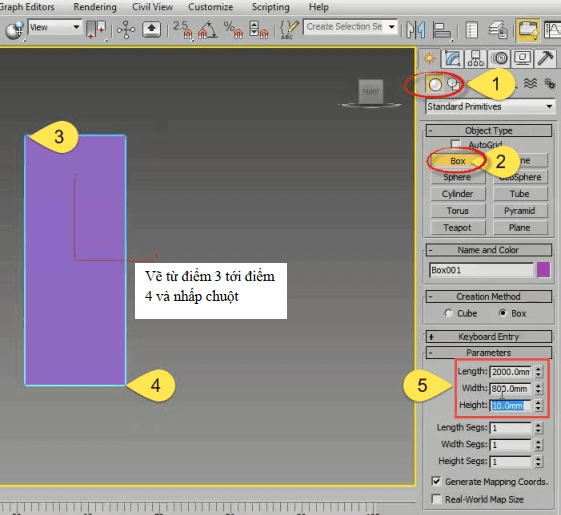Open the Layer Explorer icon
This screenshot has height=515, width=561.
[x=498, y=30]
